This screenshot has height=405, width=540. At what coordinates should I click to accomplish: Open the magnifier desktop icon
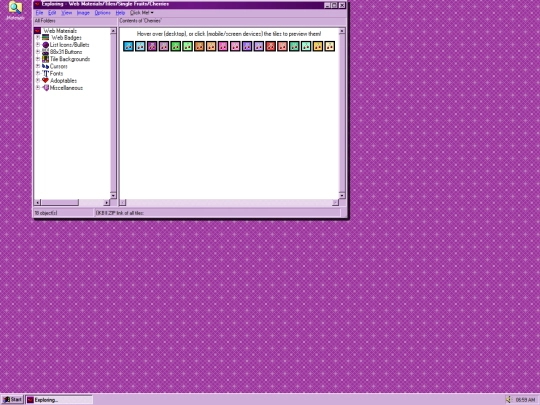pyautogui.click(x=15, y=8)
